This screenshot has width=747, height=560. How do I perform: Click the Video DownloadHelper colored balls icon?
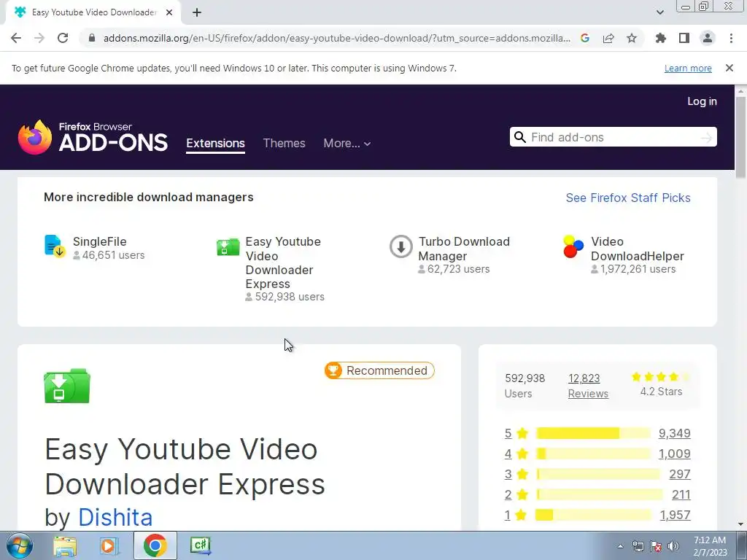click(573, 246)
